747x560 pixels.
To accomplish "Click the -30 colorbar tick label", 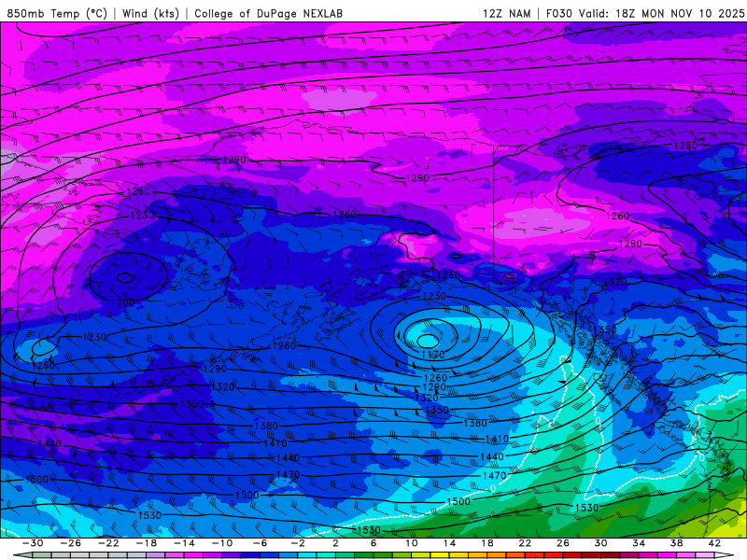I will point(33,543).
